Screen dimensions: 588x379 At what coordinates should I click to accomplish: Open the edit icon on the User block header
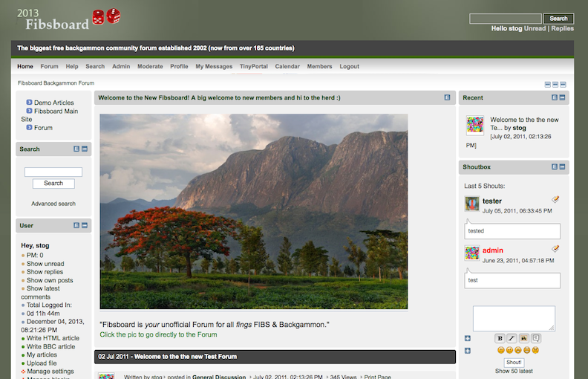[x=76, y=225]
